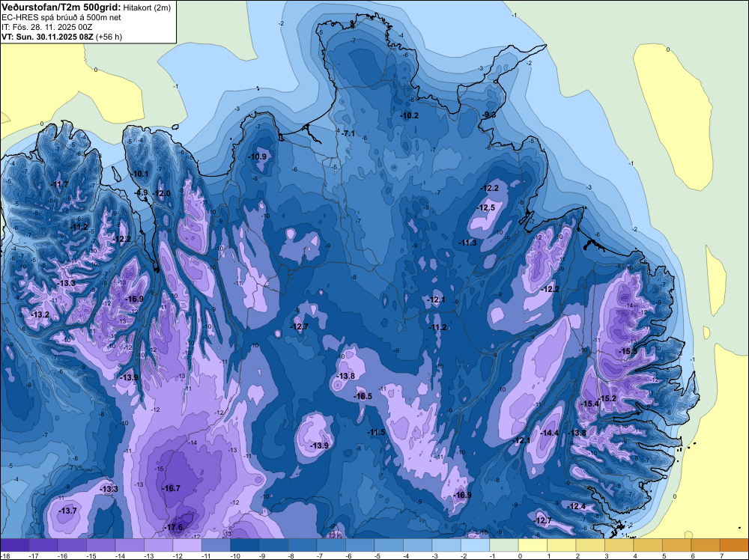Click the -7.1 temperature value
This screenshot has width=749, height=560.
[x=348, y=134]
